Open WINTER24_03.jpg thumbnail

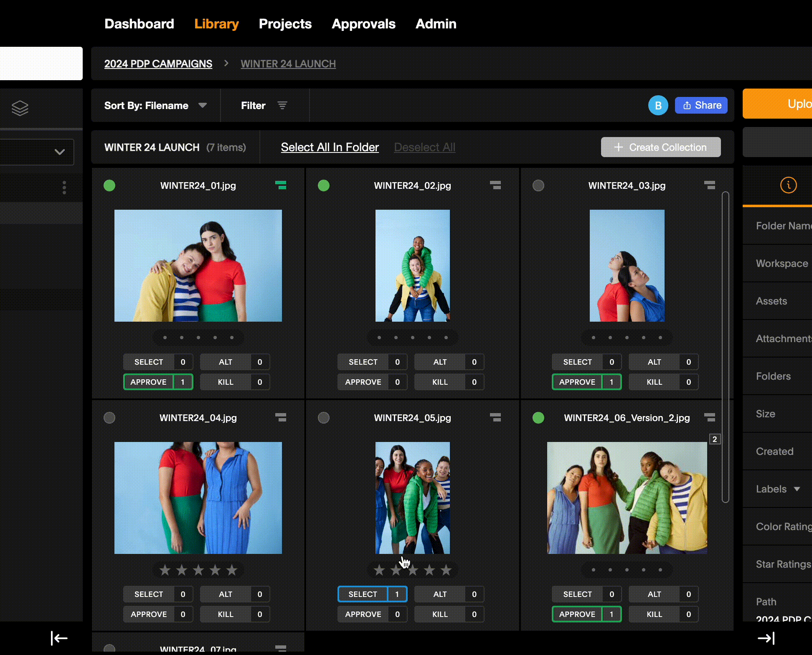[627, 266]
